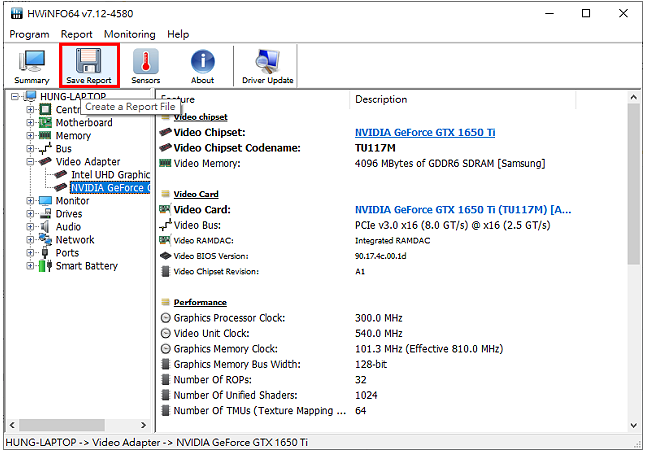647x454 pixels.
Task: Expand the Memory tree node
Action: pos(30,135)
